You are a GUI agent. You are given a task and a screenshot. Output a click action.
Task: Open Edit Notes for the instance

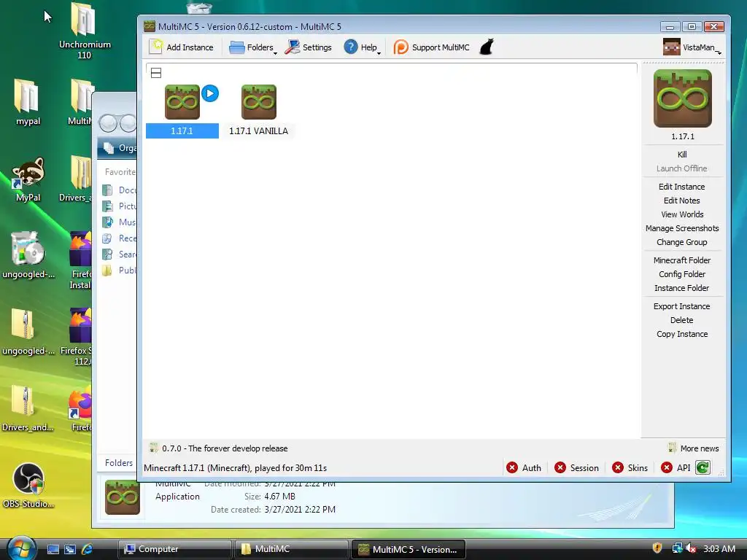click(x=682, y=201)
